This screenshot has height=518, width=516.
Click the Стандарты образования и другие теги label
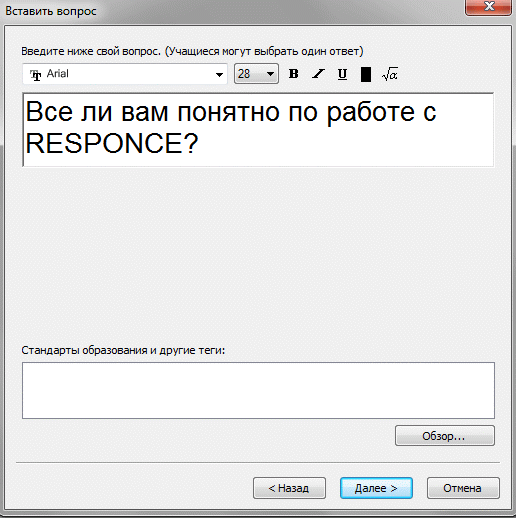pos(123,350)
